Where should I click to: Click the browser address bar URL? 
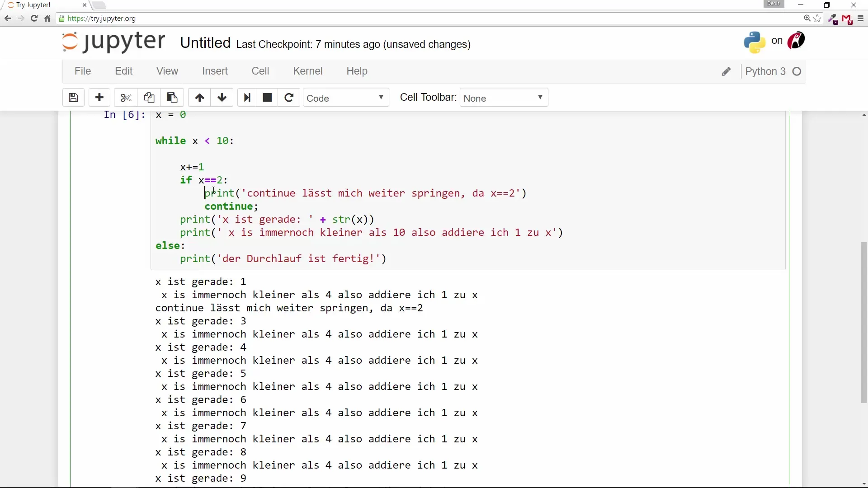[102, 19]
